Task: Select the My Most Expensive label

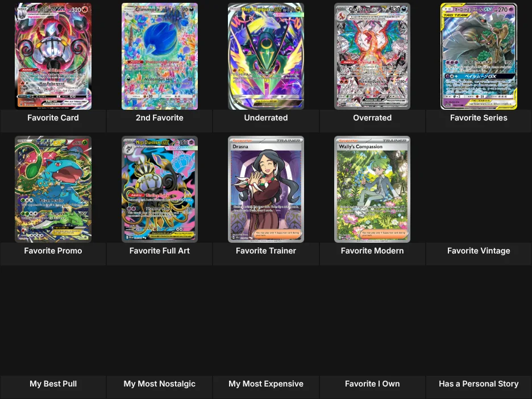Action: point(266,384)
